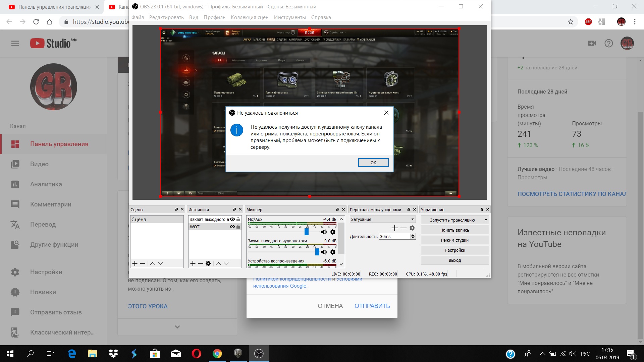Toggle lock on WOT source

pos(238,227)
